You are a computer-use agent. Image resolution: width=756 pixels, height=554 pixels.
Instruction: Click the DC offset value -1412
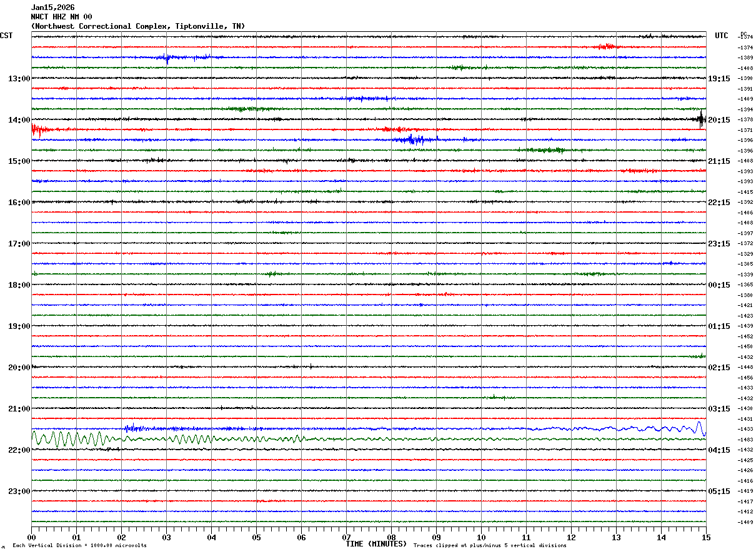[x=745, y=511]
